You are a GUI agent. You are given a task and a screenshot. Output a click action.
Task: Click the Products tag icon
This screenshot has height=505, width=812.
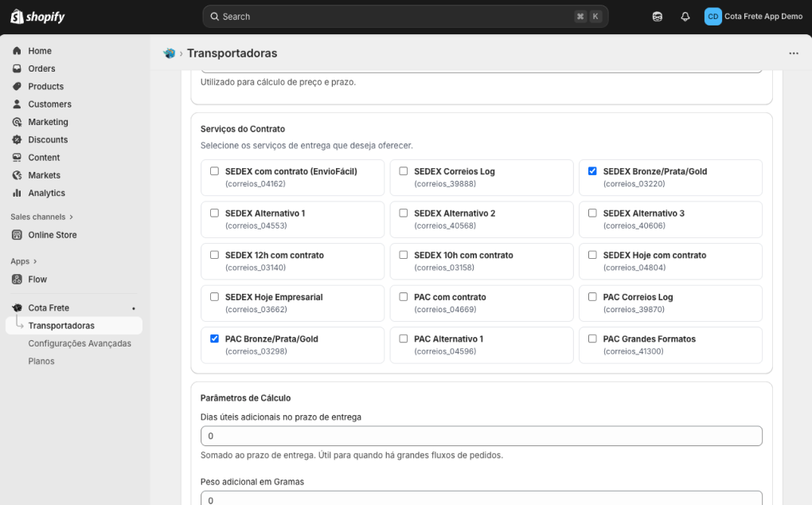click(17, 86)
